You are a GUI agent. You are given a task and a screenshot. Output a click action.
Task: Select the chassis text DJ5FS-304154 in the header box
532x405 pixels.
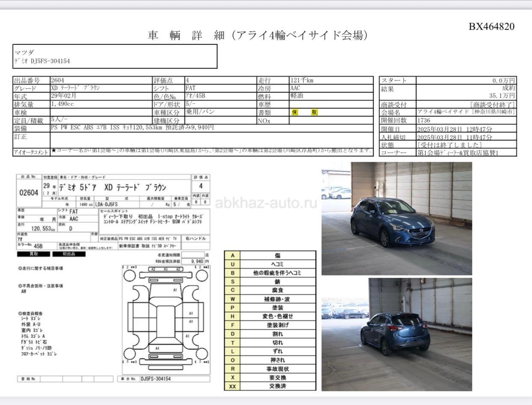pos(51,61)
